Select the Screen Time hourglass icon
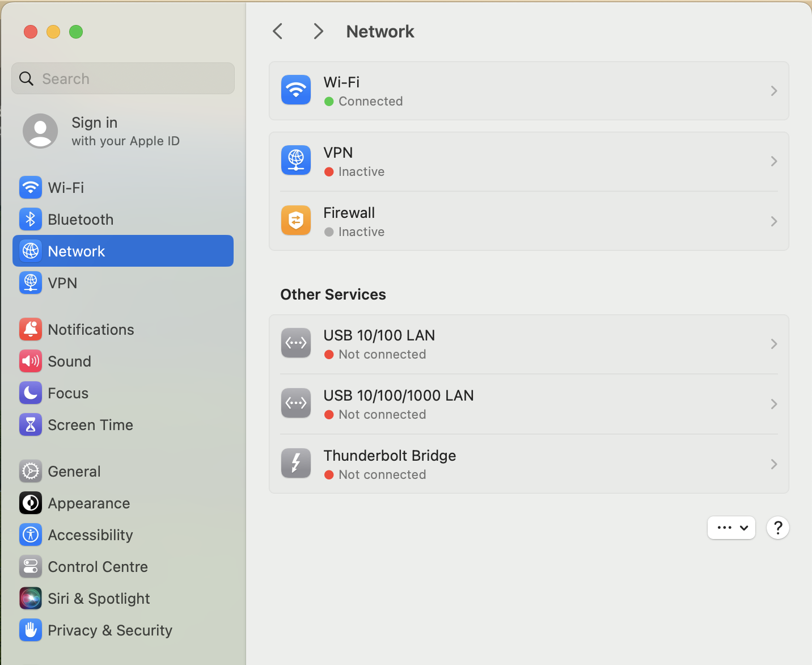 pos(31,425)
